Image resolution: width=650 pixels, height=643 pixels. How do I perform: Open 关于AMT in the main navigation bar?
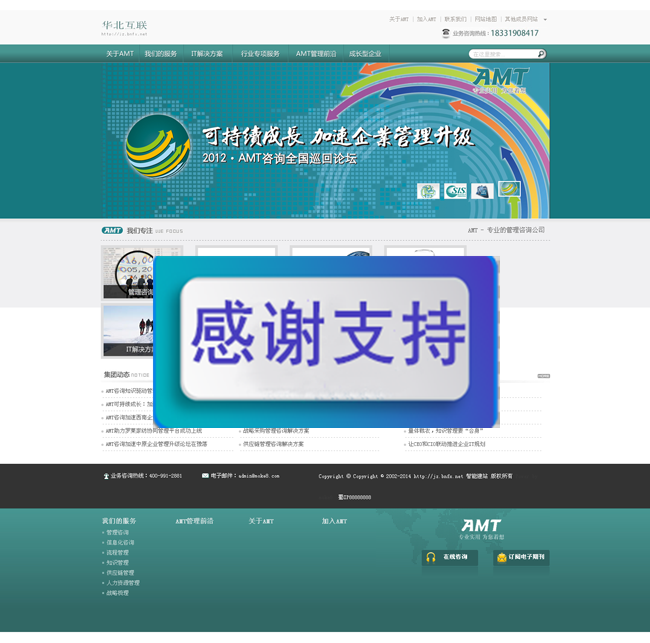120,54
